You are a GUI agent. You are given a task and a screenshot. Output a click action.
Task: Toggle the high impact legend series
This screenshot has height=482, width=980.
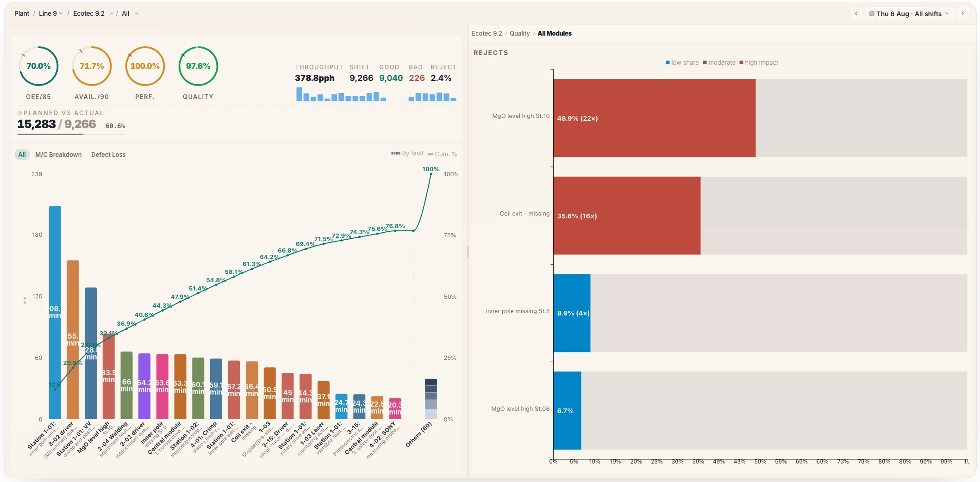(x=759, y=62)
